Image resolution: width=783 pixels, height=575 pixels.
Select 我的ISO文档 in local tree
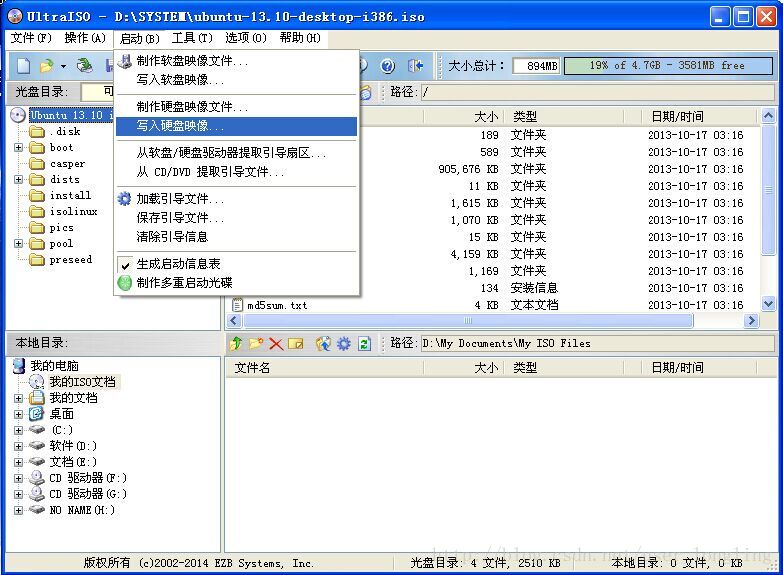[x=82, y=382]
